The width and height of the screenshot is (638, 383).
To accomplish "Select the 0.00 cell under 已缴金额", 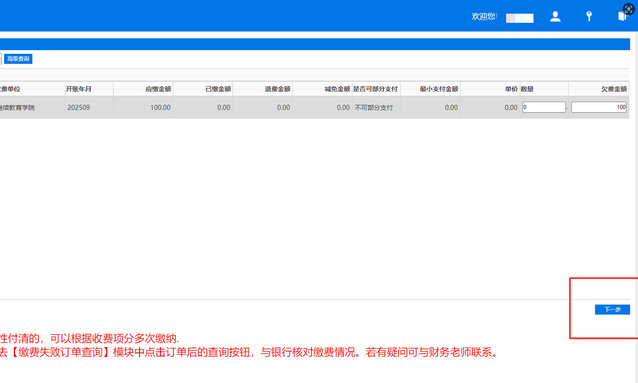I will tap(203, 108).
